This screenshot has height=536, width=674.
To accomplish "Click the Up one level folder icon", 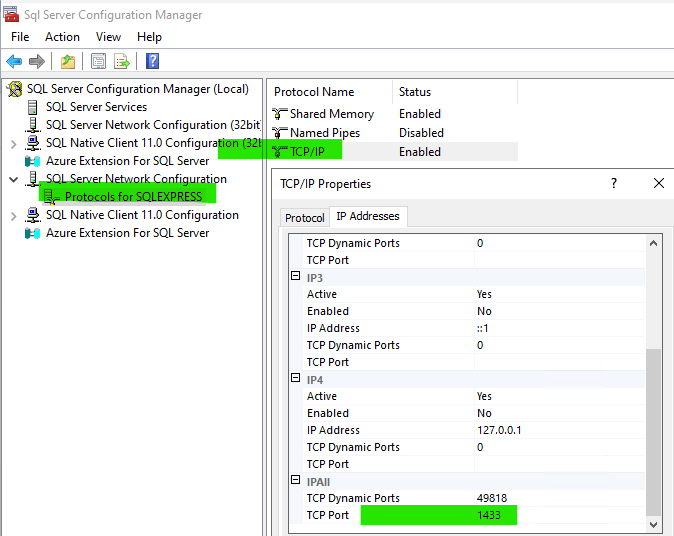I will pos(67,61).
